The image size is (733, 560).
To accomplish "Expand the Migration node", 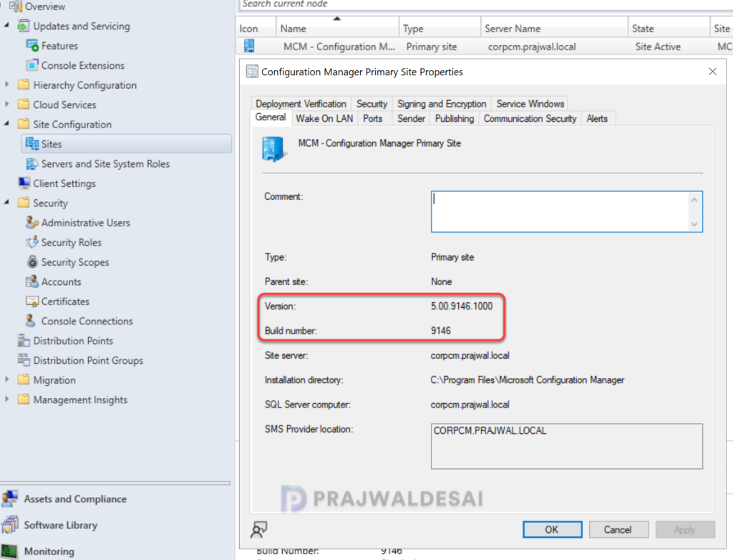I will click(x=6, y=380).
